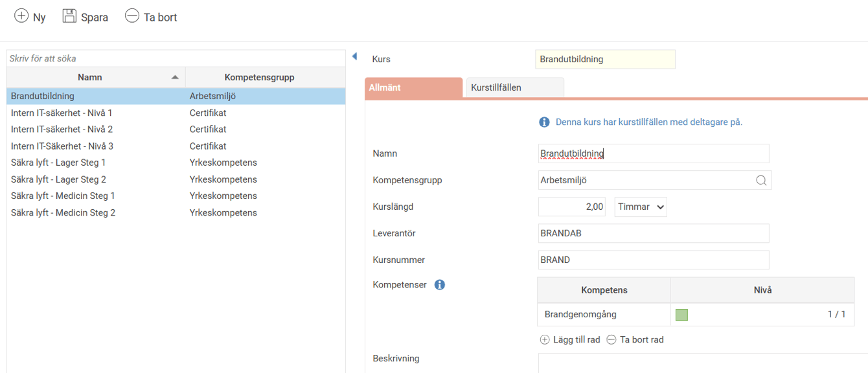Click the Kurslängd value field

573,207
